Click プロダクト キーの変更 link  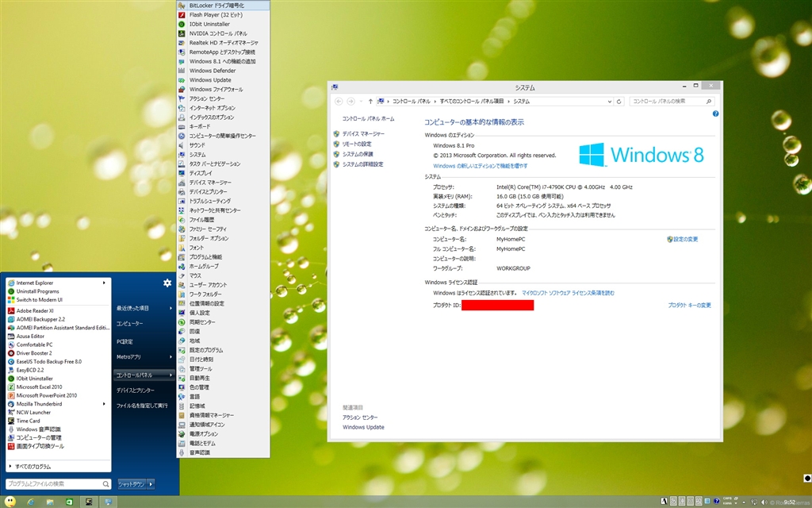689,306
